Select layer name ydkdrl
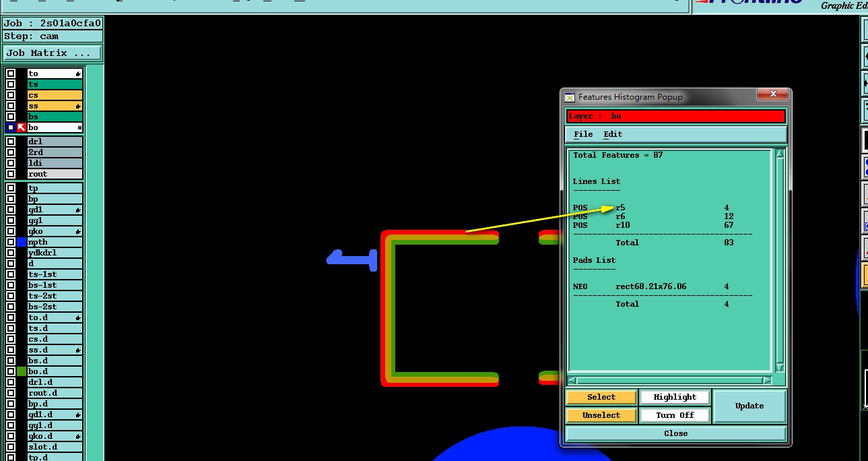 (55, 253)
